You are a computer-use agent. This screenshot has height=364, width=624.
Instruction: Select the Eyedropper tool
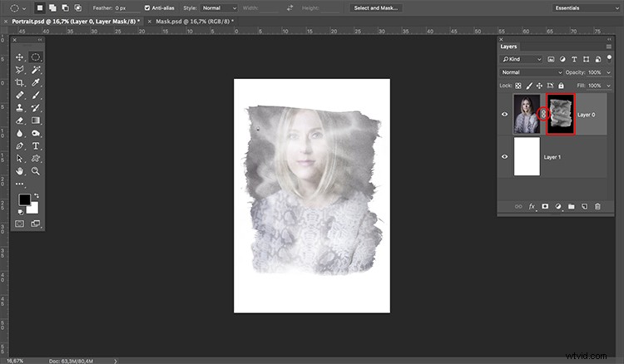click(36, 82)
